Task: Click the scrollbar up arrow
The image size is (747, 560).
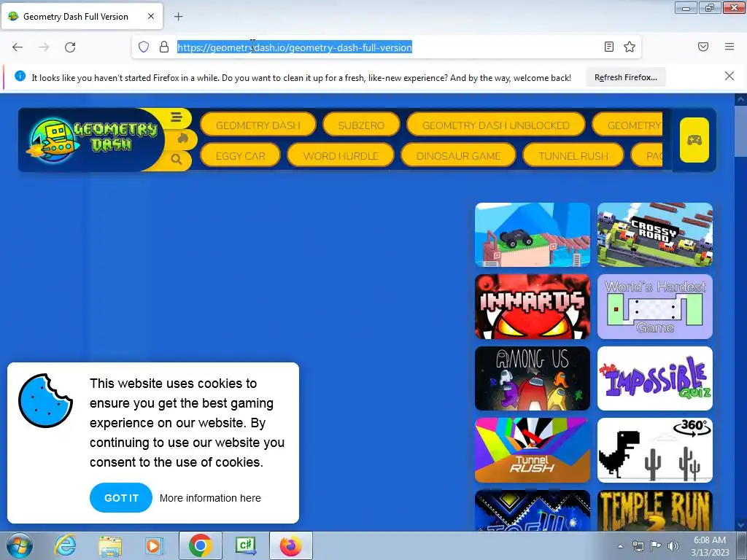Action: click(x=740, y=99)
